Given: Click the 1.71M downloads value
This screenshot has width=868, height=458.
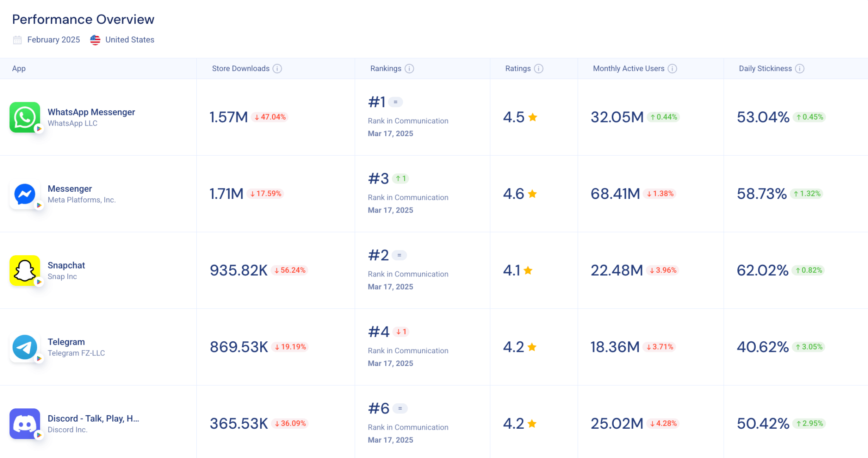Looking at the screenshot, I should (227, 194).
